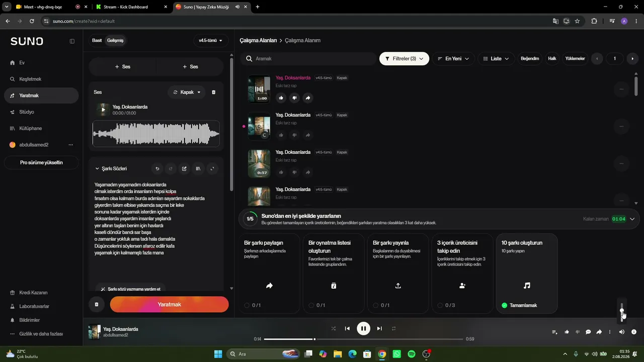
Task: Open the Filtreler (3) dropdown
Action: 404,59
